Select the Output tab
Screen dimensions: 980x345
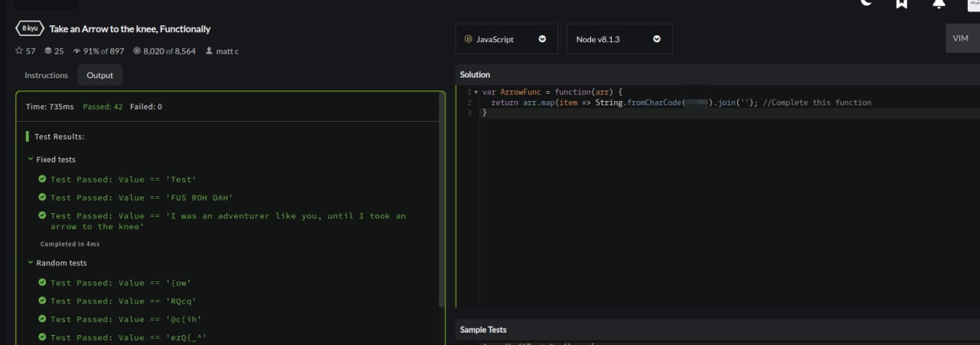tap(100, 75)
